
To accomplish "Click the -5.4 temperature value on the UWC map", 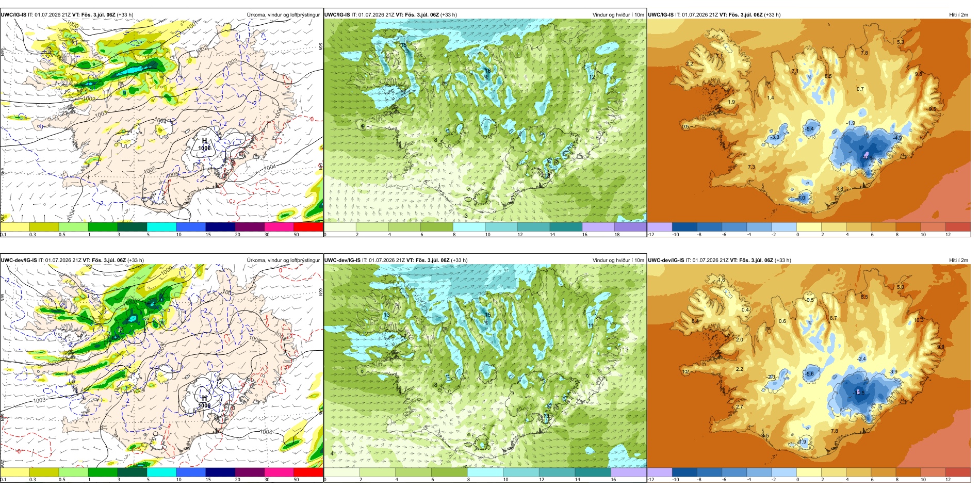I will (x=809, y=129).
